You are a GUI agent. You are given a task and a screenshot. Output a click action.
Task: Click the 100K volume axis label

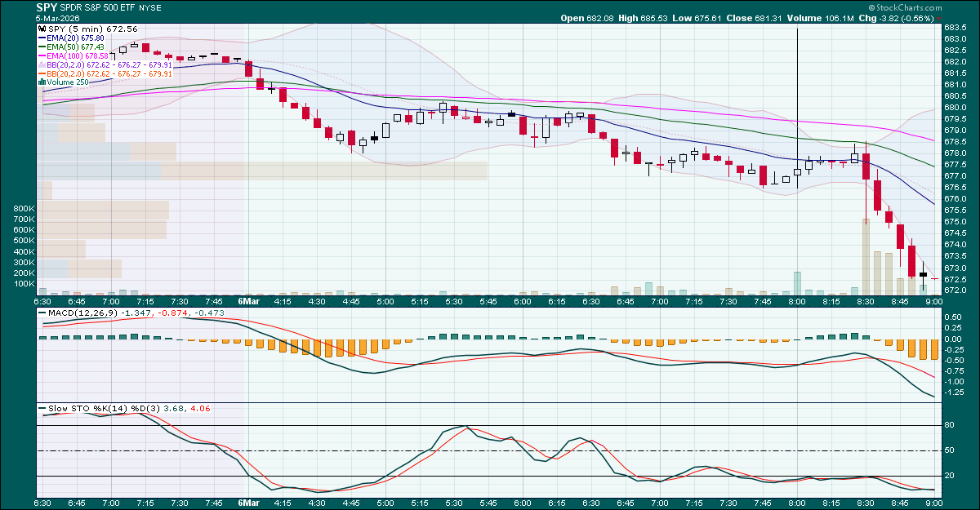[x=24, y=283]
